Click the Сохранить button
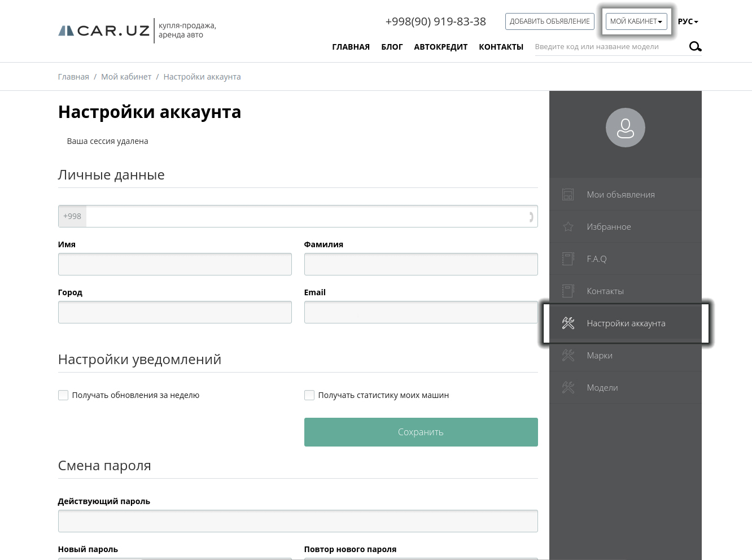The width and height of the screenshot is (752, 560). (x=421, y=432)
